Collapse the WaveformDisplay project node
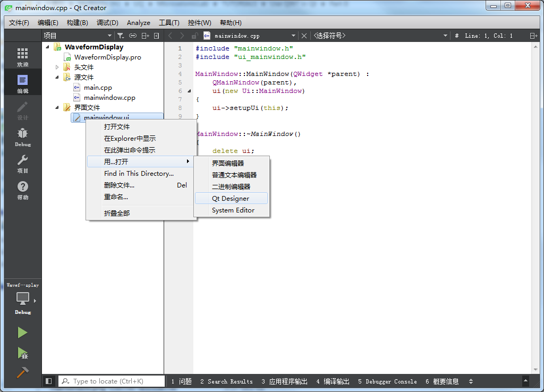 (x=47, y=47)
